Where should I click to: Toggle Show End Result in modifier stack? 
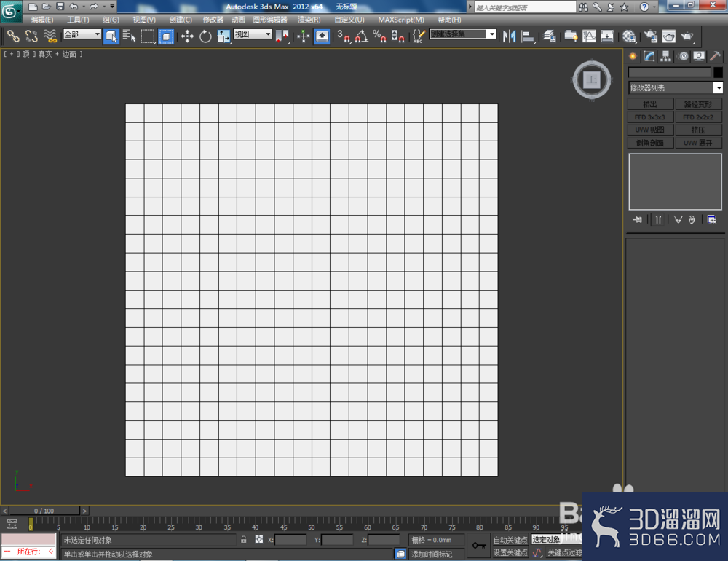pos(658,219)
